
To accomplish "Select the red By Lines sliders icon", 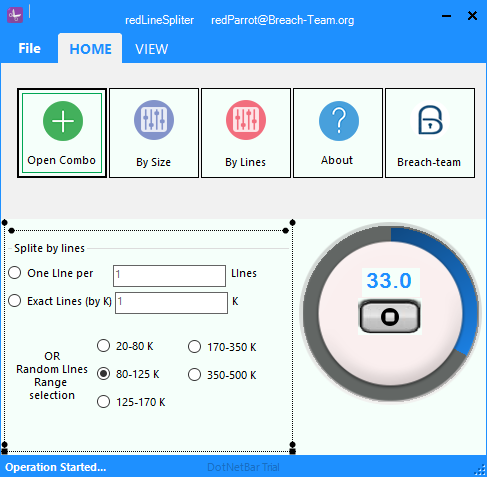I will (246, 120).
